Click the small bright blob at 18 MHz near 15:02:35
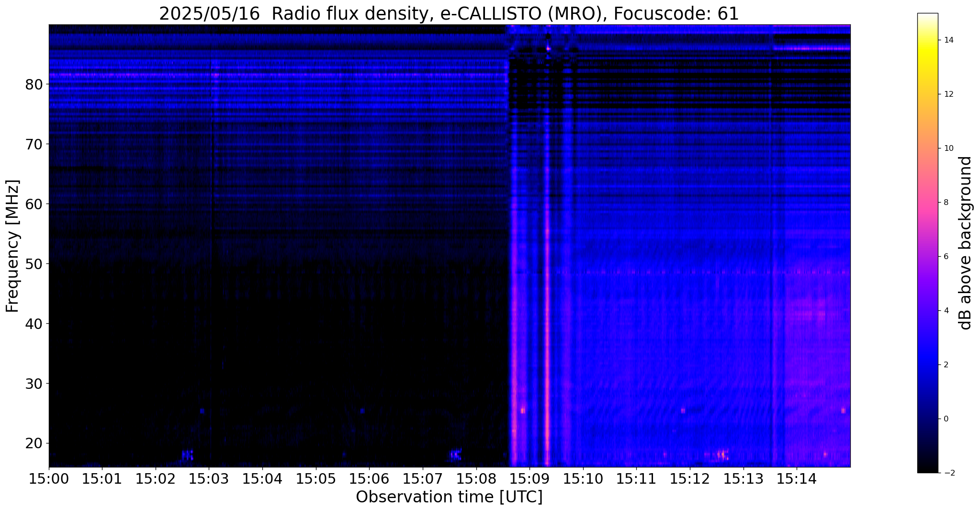This screenshot has width=980, height=511. 187,454
